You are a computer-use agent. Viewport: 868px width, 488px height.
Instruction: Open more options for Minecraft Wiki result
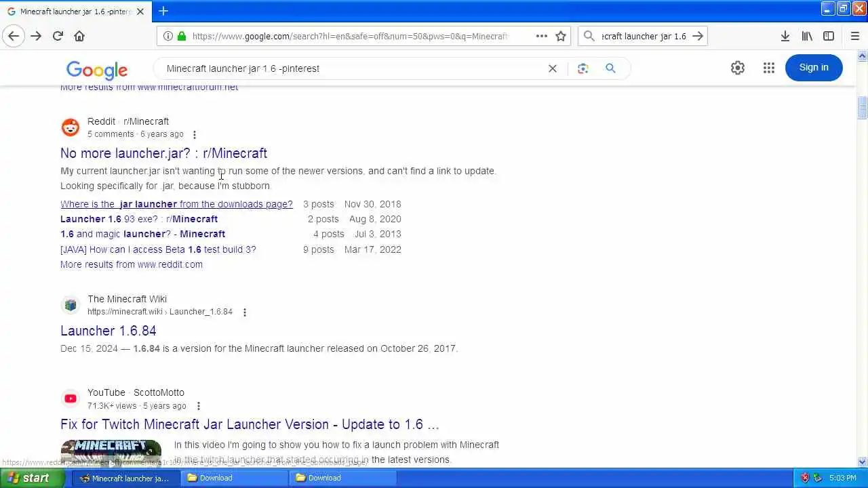click(x=244, y=312)
